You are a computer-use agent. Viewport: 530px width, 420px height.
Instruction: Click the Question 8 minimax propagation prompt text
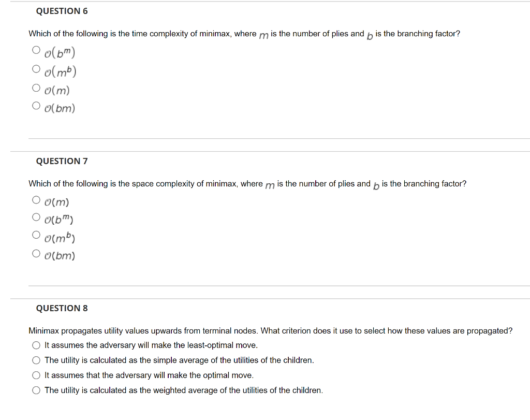(x=270, y=330)
